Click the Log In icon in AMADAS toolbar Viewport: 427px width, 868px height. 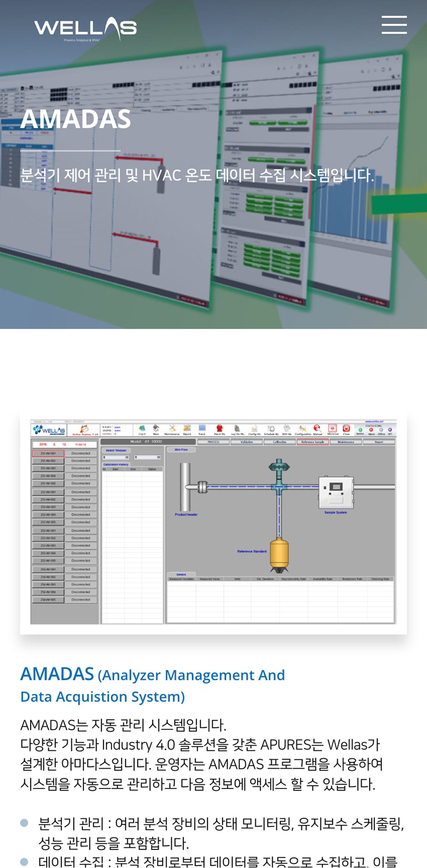tap(142, 429)
